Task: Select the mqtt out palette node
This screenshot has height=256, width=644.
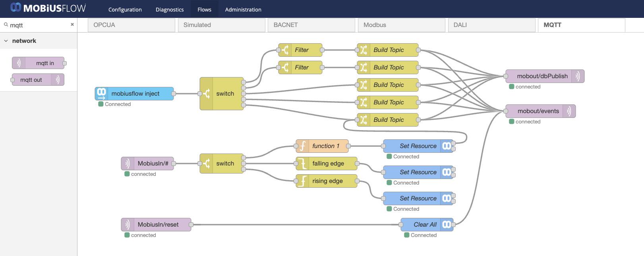Action: (x=38, y=80)
